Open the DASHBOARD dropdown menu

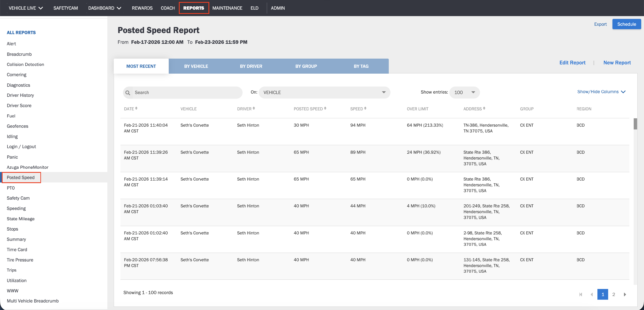[105, 8]
